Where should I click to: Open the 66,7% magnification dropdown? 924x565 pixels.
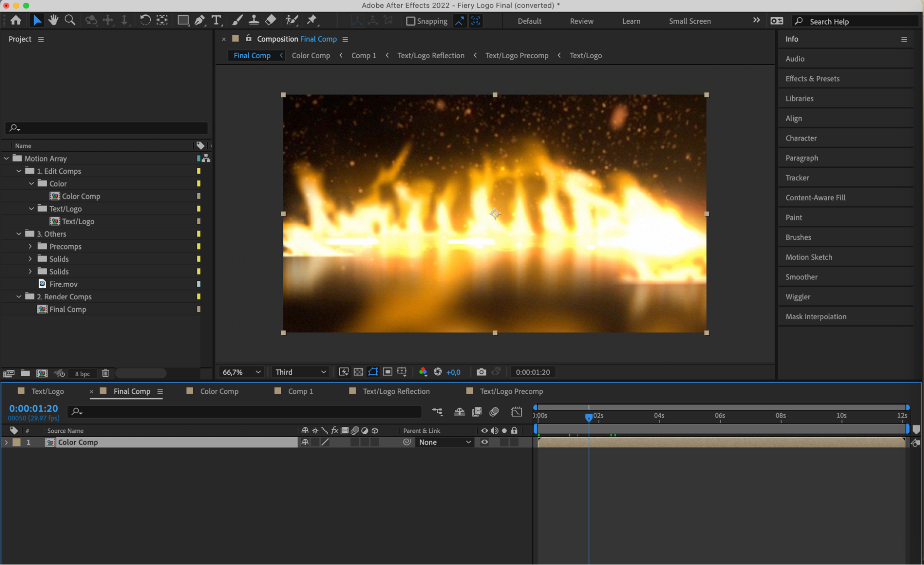pyautogui.click(x=242, y=372)
